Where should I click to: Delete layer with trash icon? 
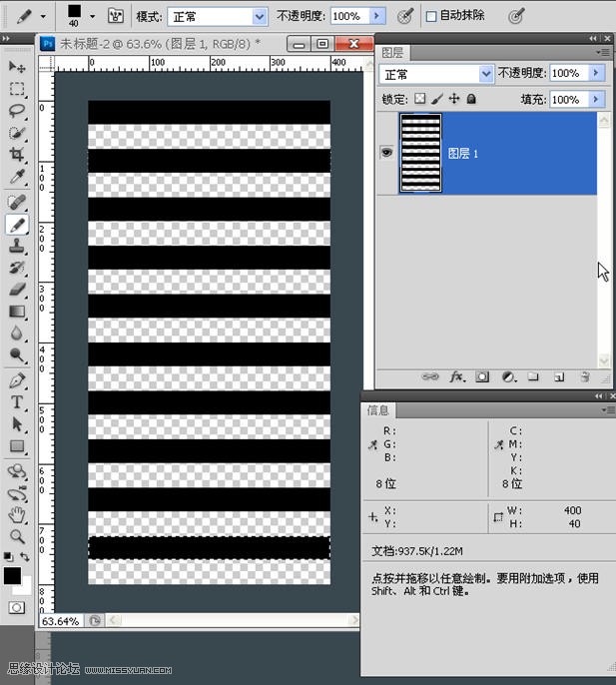pos(585,377)
